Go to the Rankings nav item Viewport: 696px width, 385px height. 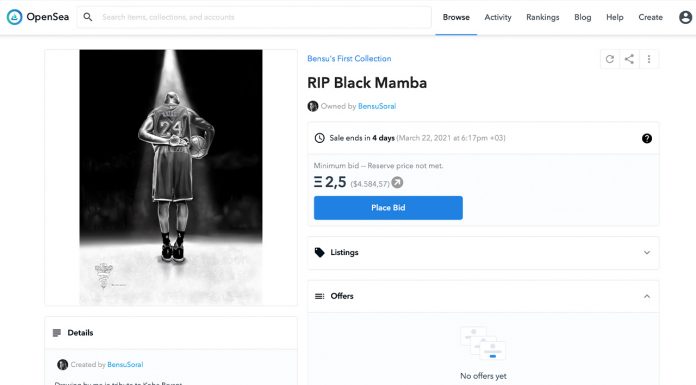[x=542, y=17]
